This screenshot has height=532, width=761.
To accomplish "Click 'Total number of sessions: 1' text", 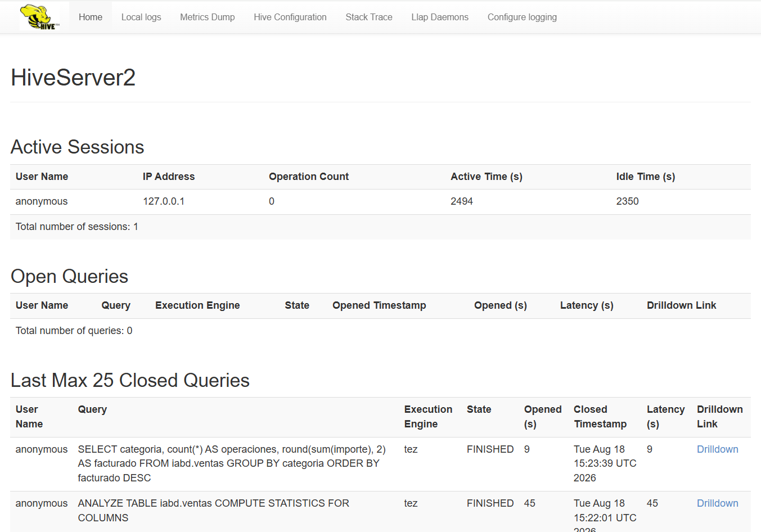I will (x=77, y=227).
